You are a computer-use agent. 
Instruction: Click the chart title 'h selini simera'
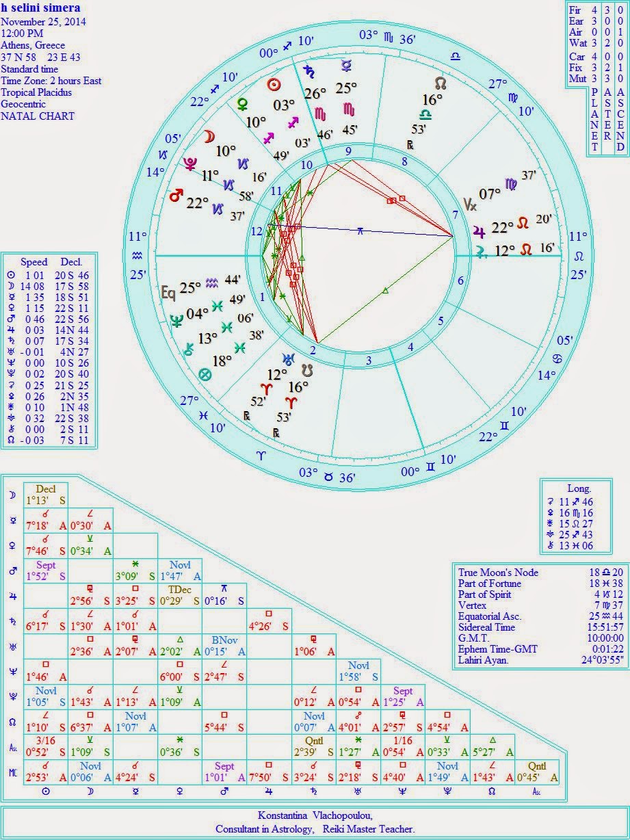coord(40,8)
